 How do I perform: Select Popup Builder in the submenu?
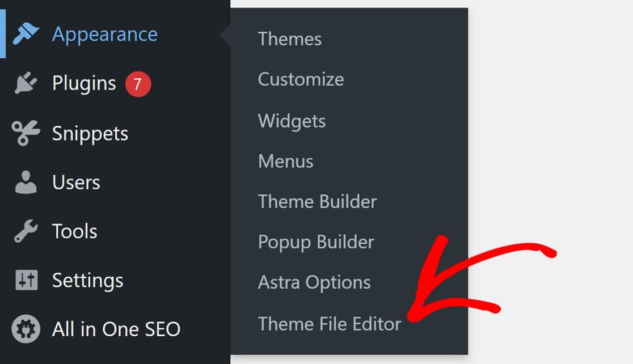click(x=316, y=242)
